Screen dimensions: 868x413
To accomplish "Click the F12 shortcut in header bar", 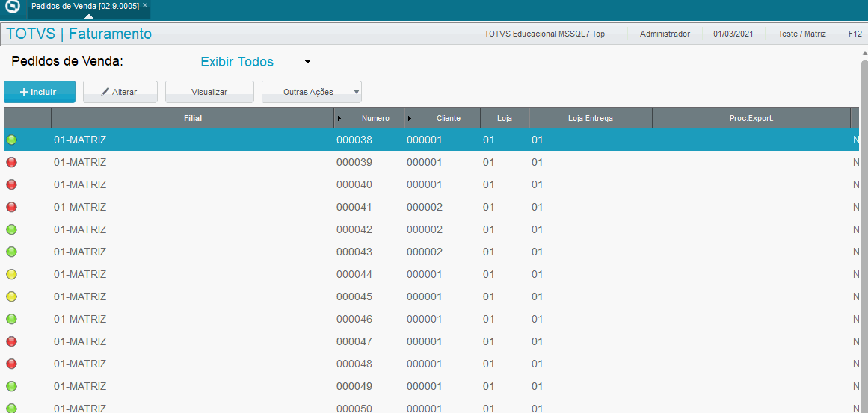I will [x=855, y=34].
